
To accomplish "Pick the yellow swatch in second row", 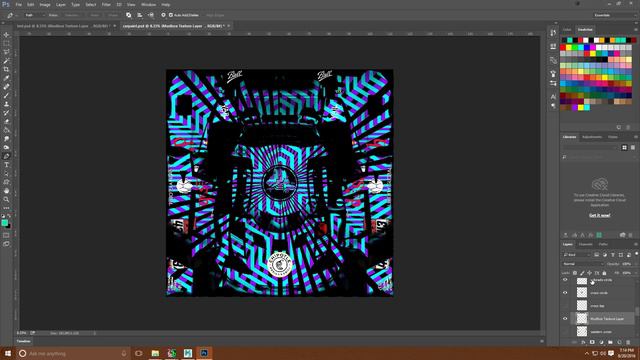I will [569, 48].
